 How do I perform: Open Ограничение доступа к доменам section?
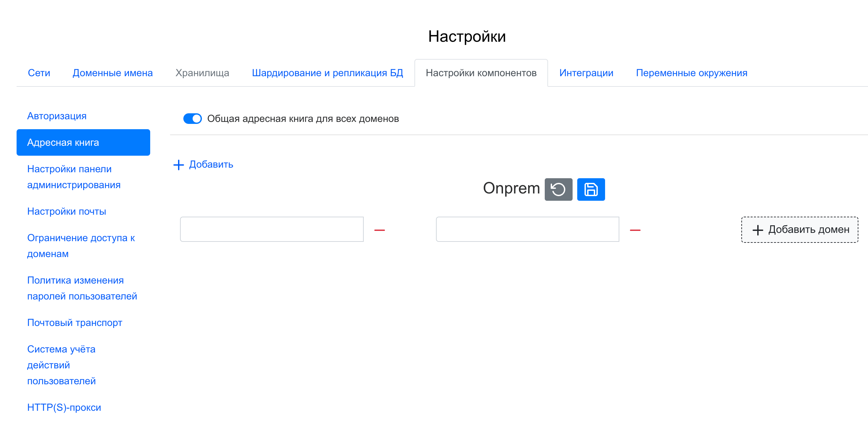81,246
